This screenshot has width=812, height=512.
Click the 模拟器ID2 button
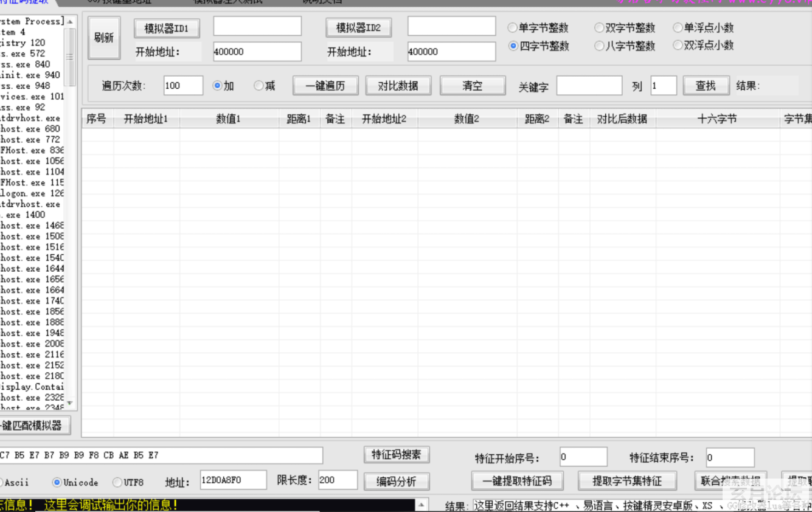tap(359, 28)
